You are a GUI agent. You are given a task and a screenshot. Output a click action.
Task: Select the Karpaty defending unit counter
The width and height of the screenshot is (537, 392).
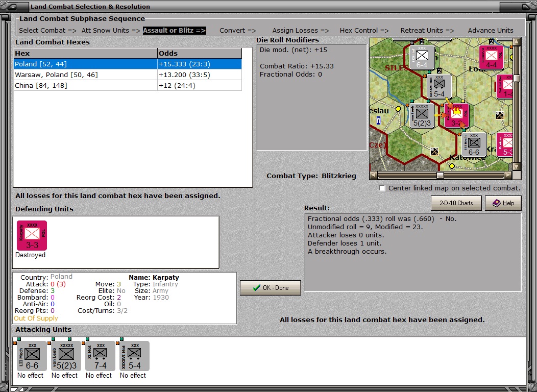pos(32,235)
